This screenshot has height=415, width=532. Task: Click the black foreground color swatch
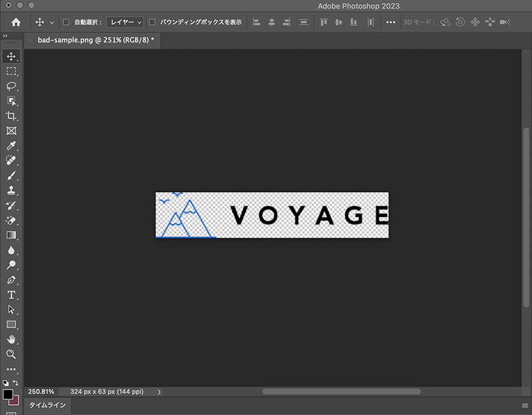[x=8, y=394]
